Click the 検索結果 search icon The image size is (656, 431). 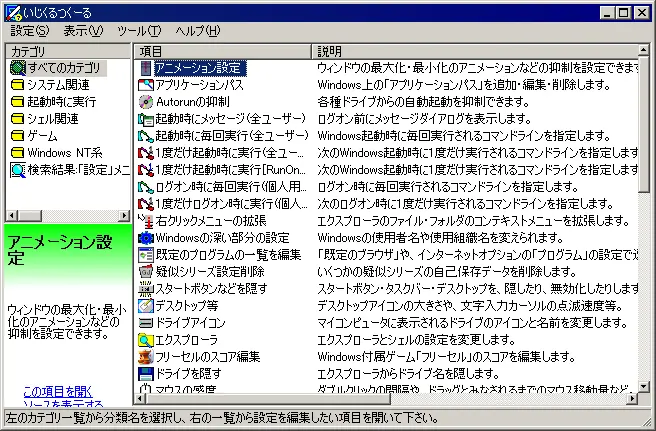[17, 170]
